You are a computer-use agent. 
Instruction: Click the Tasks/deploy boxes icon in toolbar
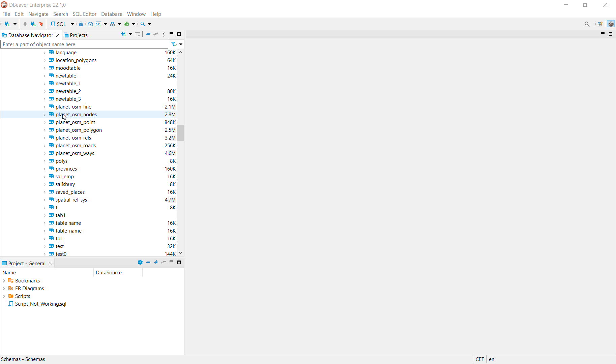(x=113, y=24)
